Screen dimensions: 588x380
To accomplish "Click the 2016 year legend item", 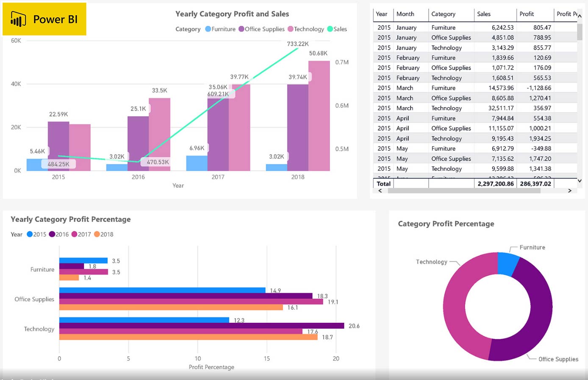I will (x=59, y=234).
